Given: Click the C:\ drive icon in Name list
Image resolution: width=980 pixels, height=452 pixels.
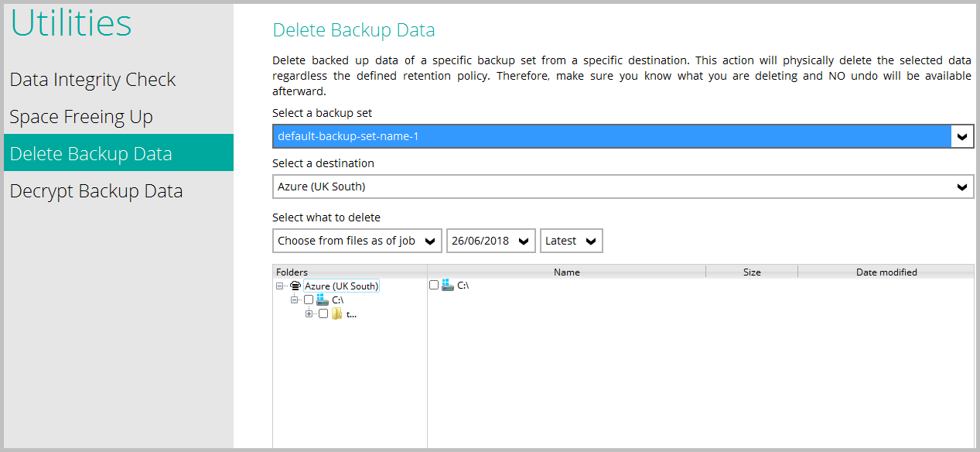Looking at the screenshot, I should [448, 286].
